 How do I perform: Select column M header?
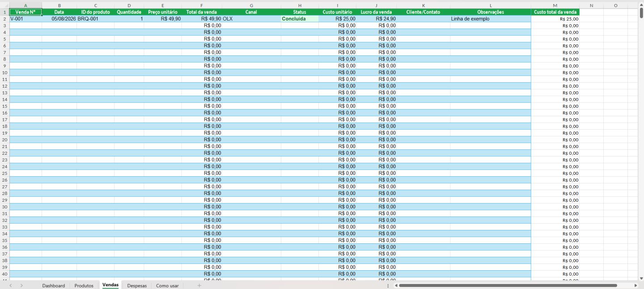pos(555,5)
